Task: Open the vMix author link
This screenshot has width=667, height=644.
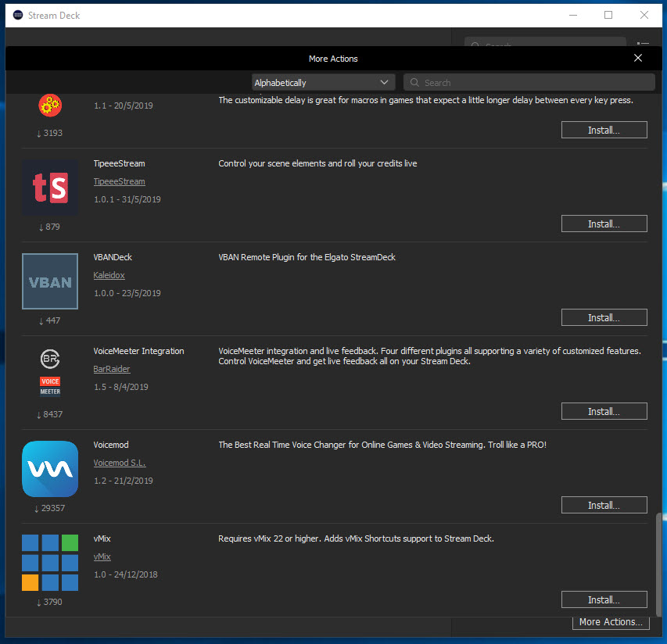Action: point(102,557)
